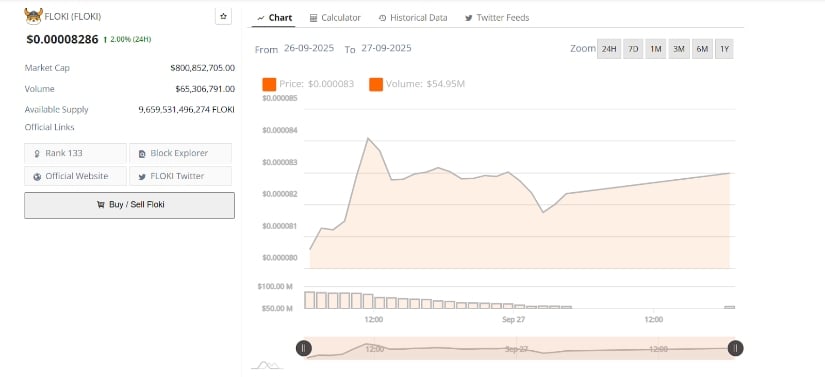Set chart zoom to 6M
The image size is (825, 377).
tap(702, 49)
